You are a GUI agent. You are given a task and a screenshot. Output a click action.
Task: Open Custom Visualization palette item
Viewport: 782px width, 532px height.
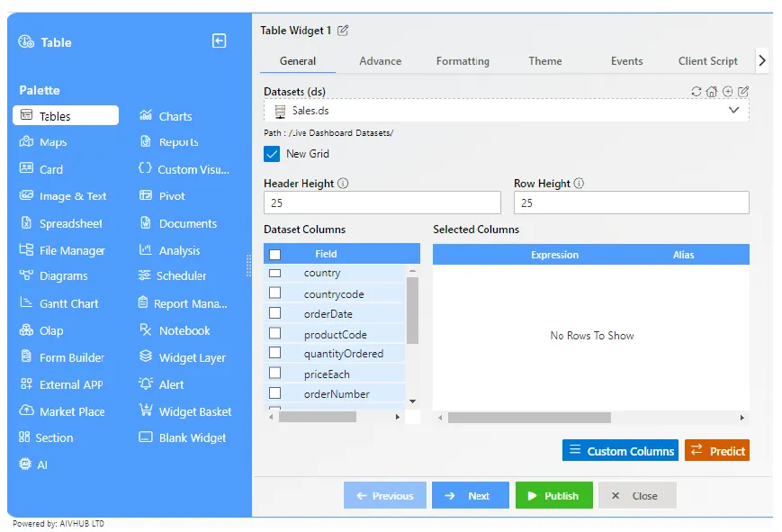(184, 169)
